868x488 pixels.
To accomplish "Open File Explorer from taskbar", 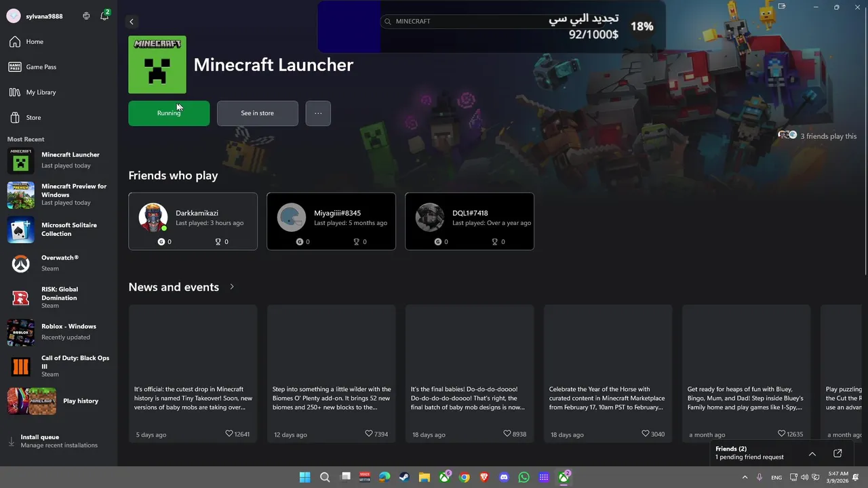I will 425,477.
